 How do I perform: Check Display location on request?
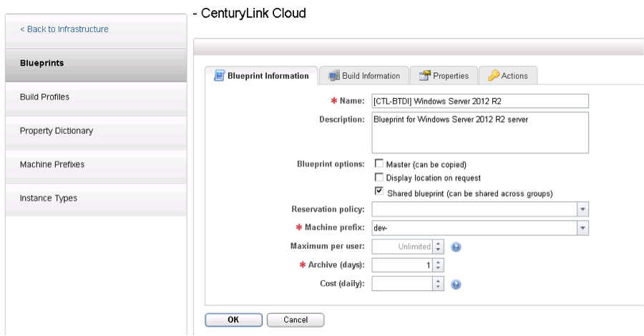pyautogui.click(x=379, y=177)
